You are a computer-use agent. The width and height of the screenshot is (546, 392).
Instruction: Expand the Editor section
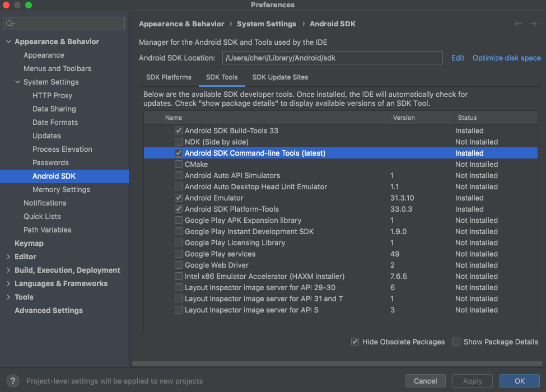9,256
